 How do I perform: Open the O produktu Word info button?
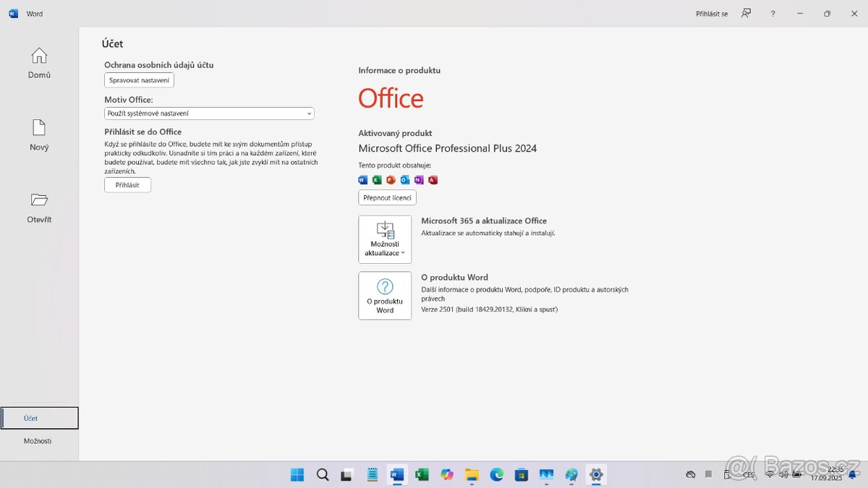pos(385,296)
